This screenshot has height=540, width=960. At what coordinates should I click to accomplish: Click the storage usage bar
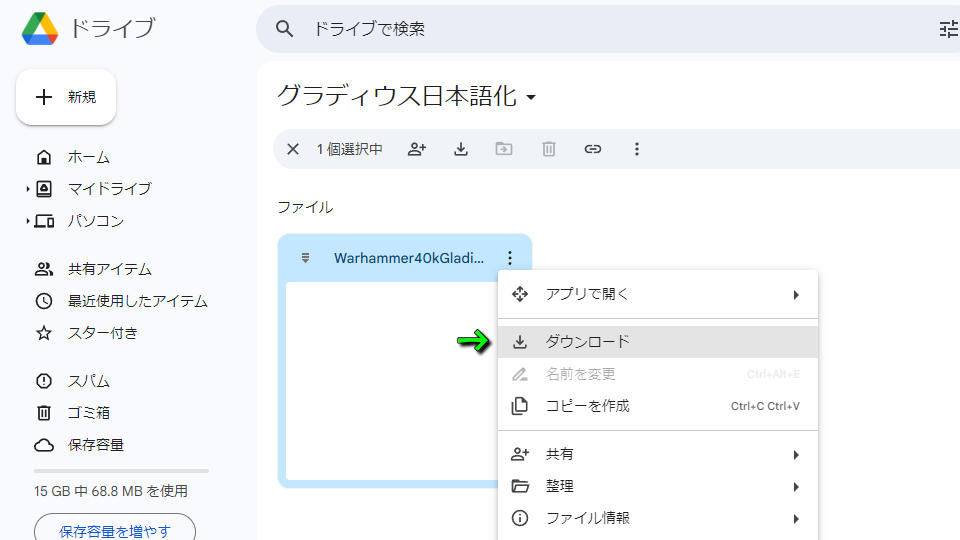[121, 471]
